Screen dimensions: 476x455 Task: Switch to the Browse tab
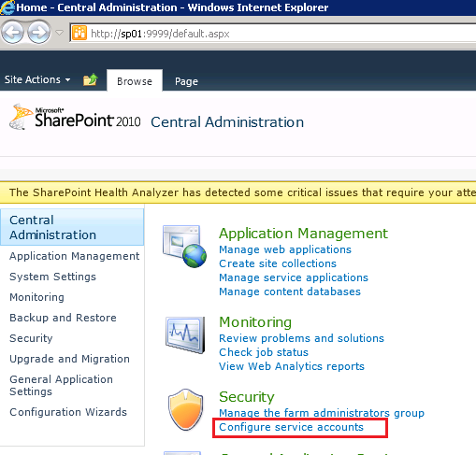pyautogui.click(x=135, y=81)
